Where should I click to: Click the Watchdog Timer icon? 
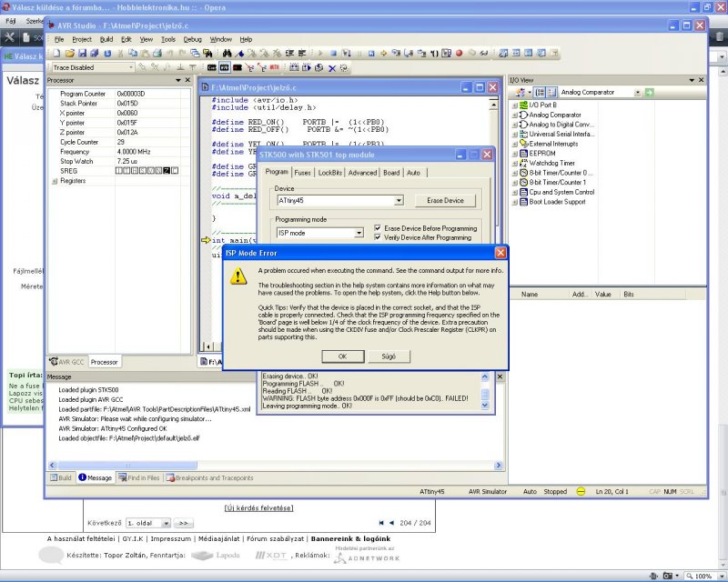(x=524, y=163)
